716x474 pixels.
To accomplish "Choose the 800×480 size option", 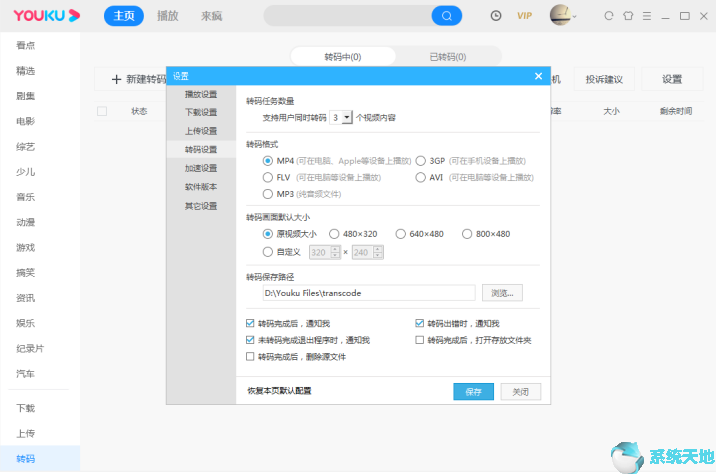I will 467,234.
